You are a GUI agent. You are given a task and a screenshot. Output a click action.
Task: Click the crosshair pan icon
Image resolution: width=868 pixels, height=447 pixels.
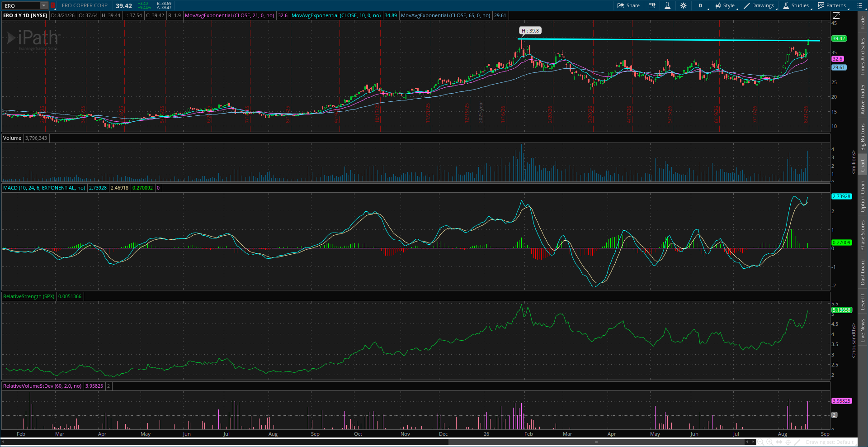click(x=788, y=442)
